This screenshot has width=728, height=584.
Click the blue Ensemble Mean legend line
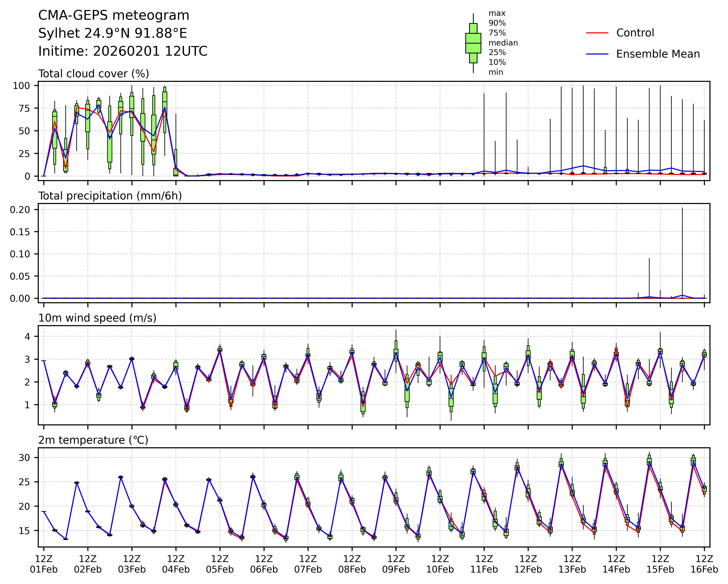(x=597, y=54)
